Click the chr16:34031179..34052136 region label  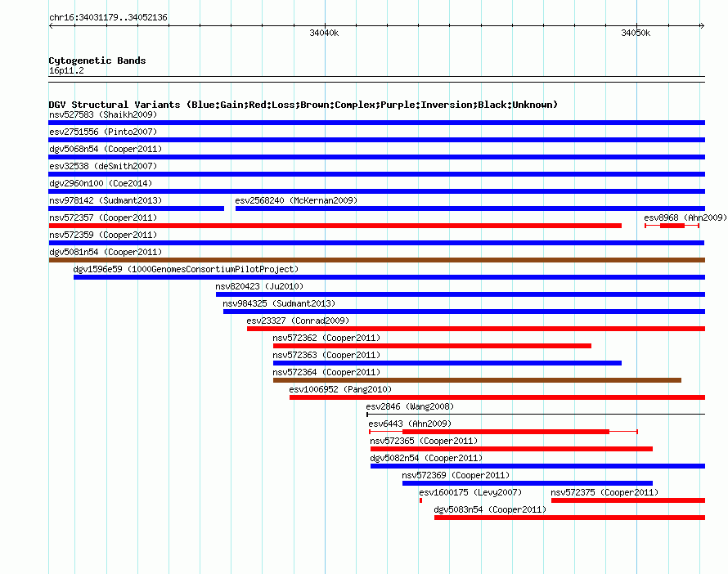(x=108, y=17)
